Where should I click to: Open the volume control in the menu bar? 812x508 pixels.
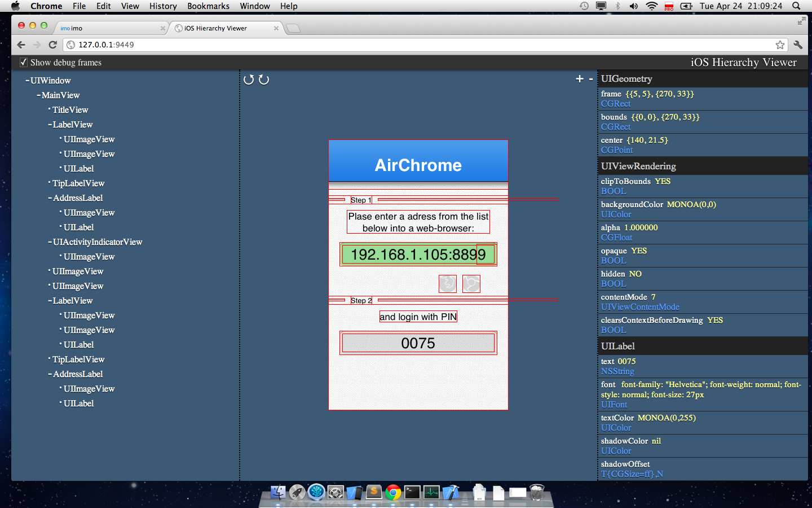(634, 6)
